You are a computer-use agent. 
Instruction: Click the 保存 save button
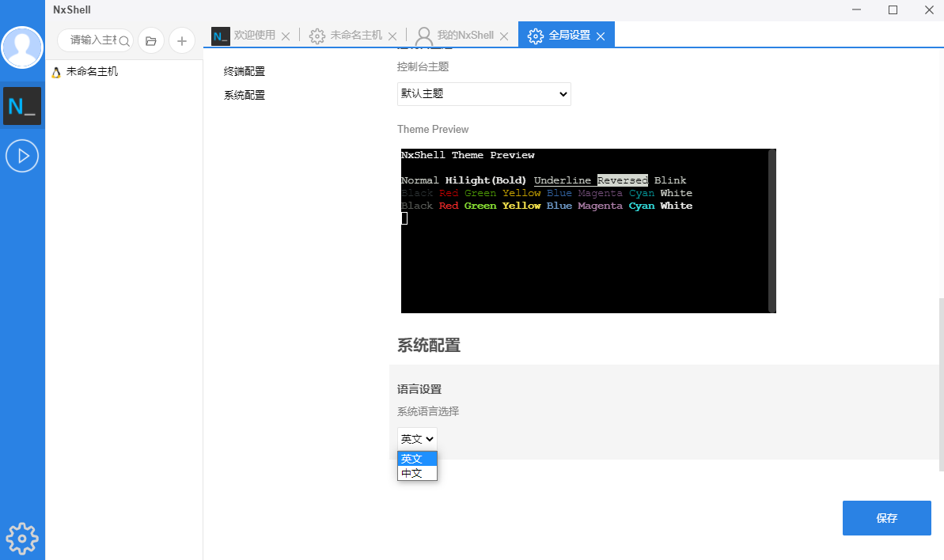click(x=886, y=518)
